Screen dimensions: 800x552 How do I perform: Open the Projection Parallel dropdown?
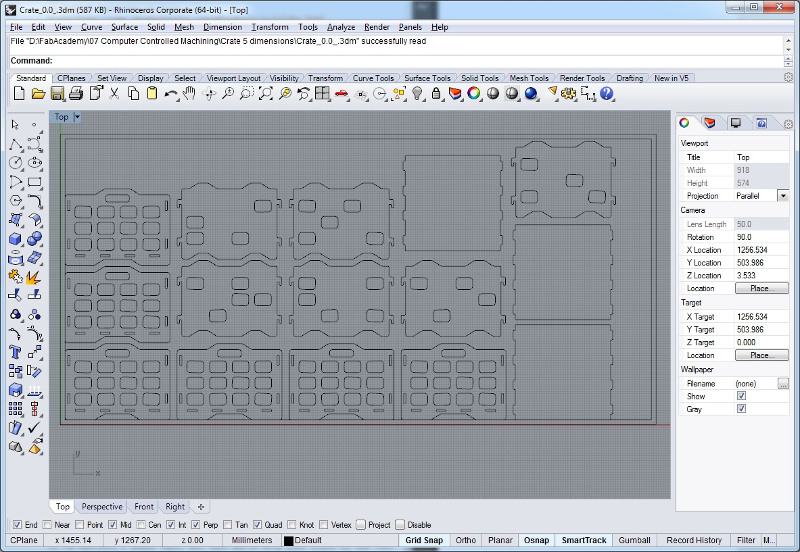point(783,196)
